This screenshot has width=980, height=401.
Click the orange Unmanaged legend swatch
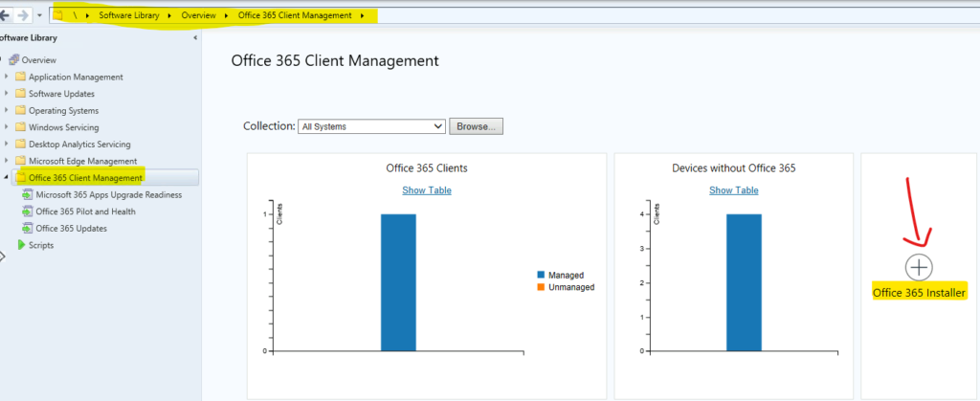click(542, 287)
